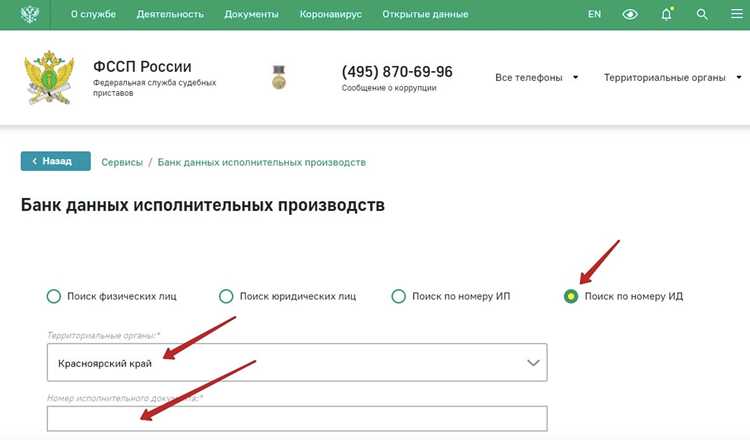750x440 pixels.
Task: Click the Сообщение о коррупции caption
Action: point(389,88)
